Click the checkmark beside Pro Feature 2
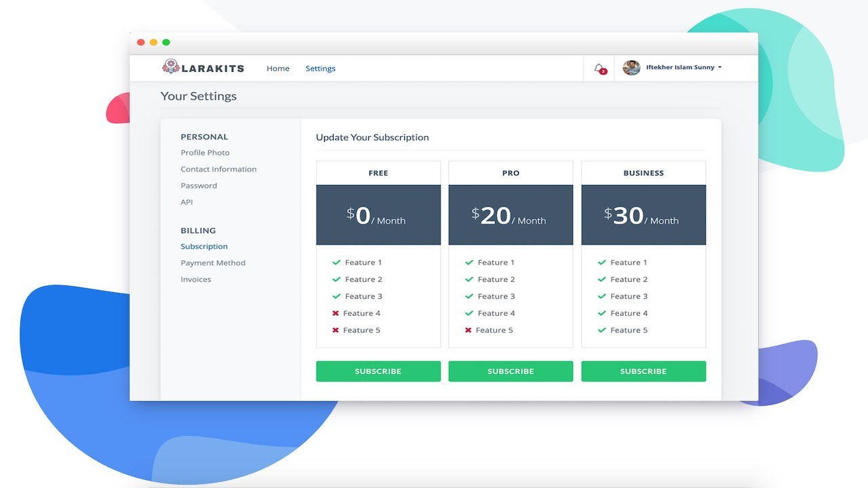 469,279
